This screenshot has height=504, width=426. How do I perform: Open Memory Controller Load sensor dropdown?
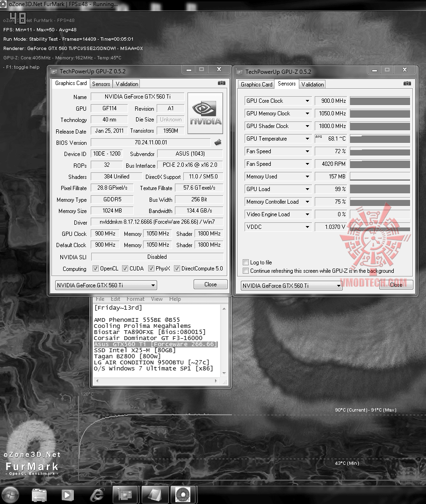point(307,201)
